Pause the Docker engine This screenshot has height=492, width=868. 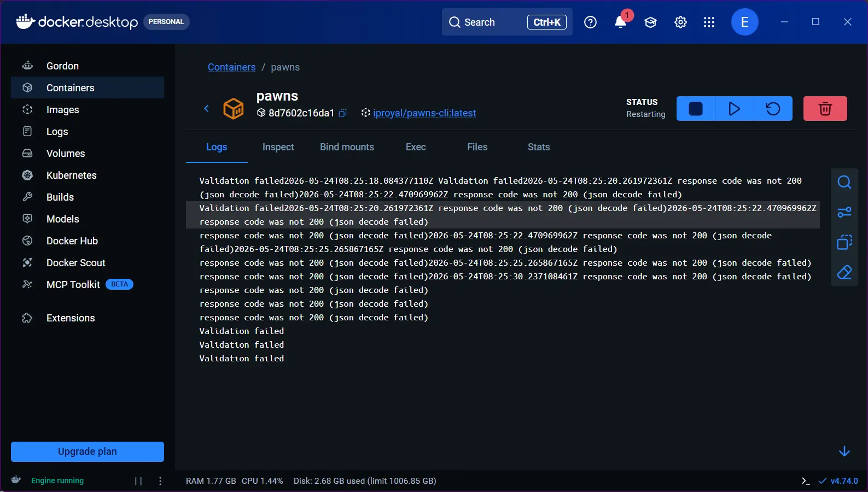tap(138, 481)
